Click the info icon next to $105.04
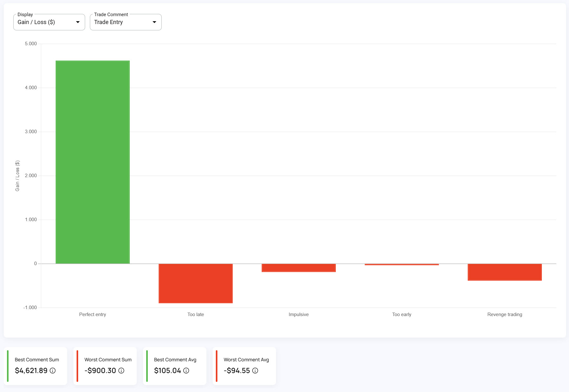Image resolution: width=569 pixels, height=392 pixels. point(186,370)
